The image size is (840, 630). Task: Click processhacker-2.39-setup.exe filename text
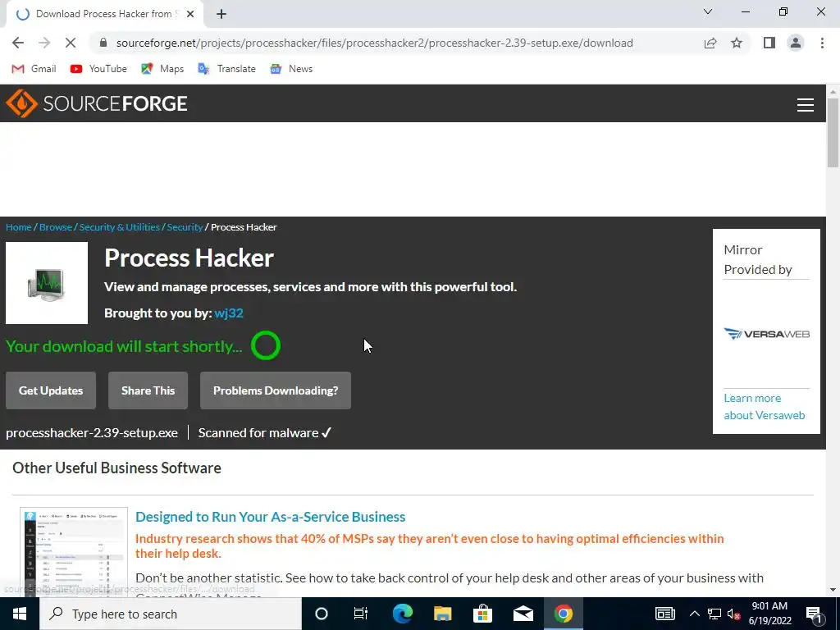[92, 433]
